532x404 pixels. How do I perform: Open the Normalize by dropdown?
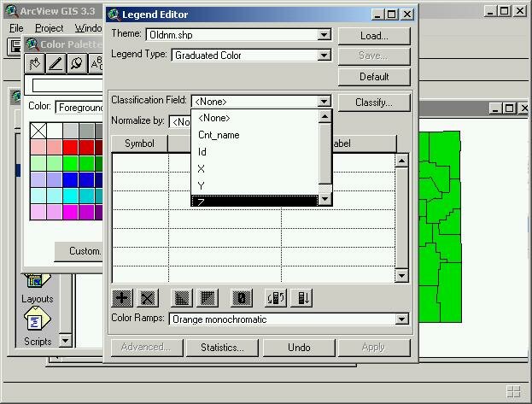pyautogui.click(x=180, y=121)
